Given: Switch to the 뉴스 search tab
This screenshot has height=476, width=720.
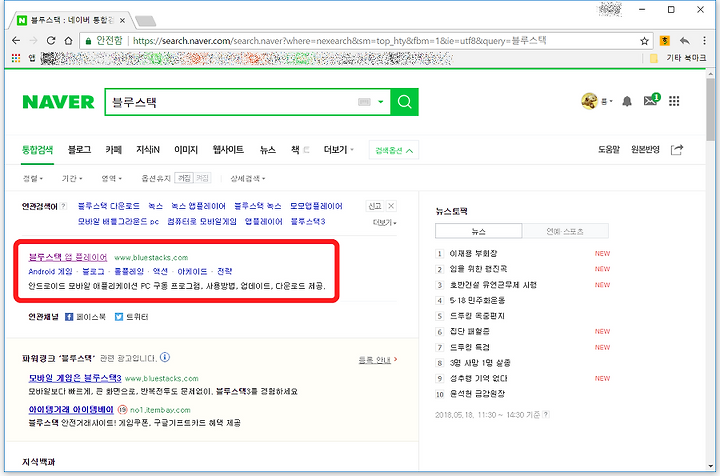Looking at the screenshot, I should [x=268, y=150].
